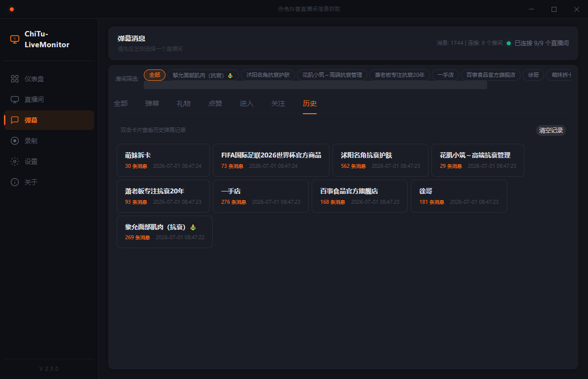This screenshot has width=588, height=379.
Task: Filter by room 徐哥
Action: pyautogui.click(x=533, y=75)
